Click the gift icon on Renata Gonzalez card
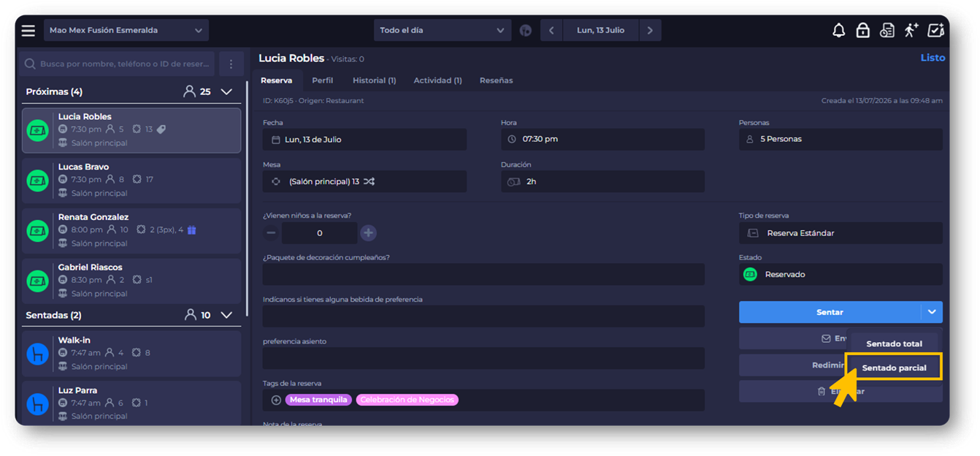Viewport: 980px width, 456px height. coord(191,229)
